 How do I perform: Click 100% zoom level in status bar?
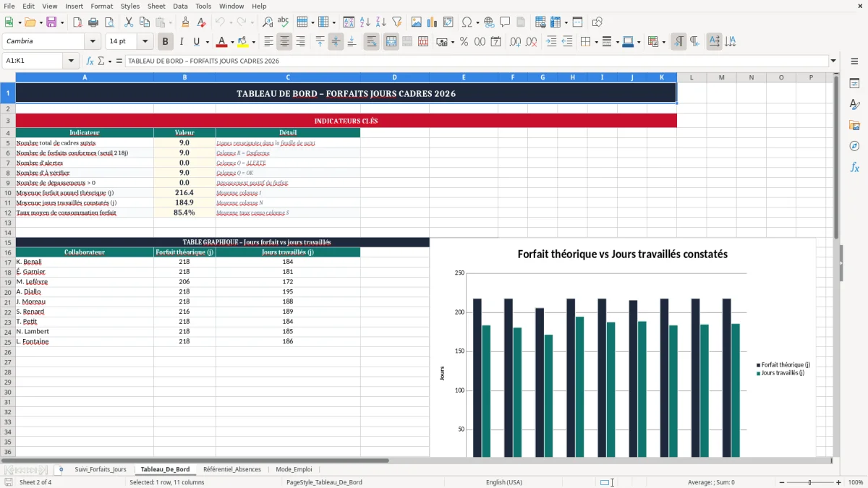click(856, 482)
